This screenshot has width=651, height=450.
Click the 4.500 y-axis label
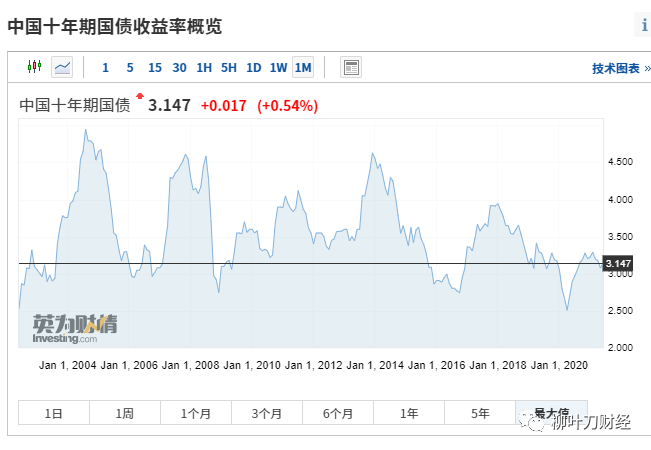tap(620, 162)
